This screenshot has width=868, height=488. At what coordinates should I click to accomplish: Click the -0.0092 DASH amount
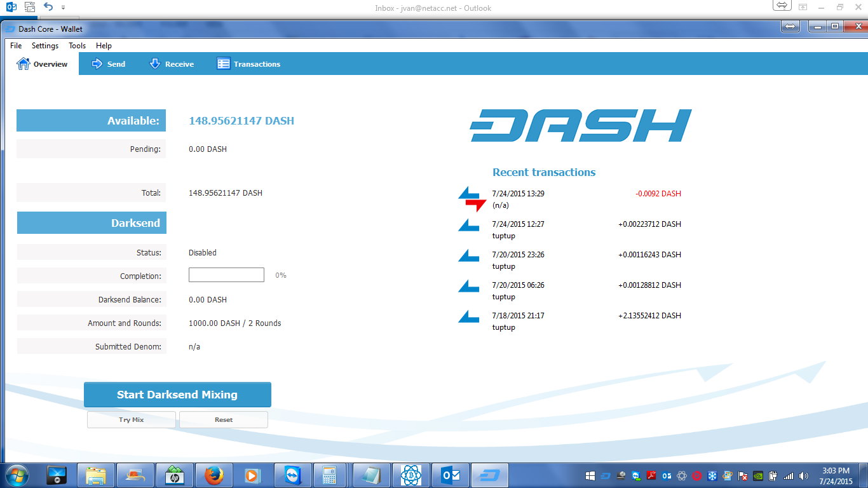[658, 194]
